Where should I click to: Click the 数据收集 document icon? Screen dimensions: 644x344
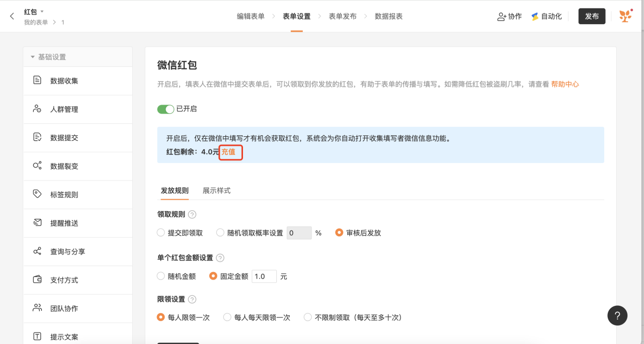[37, 80]
